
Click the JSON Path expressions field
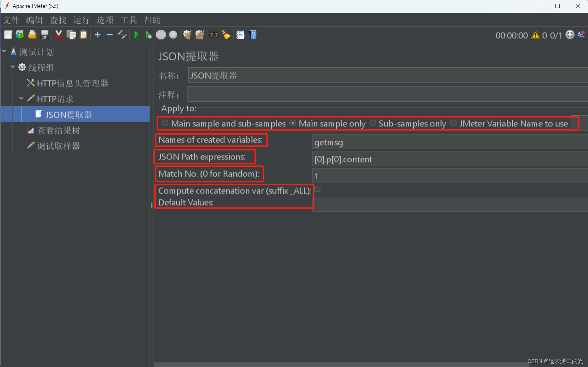450,159
